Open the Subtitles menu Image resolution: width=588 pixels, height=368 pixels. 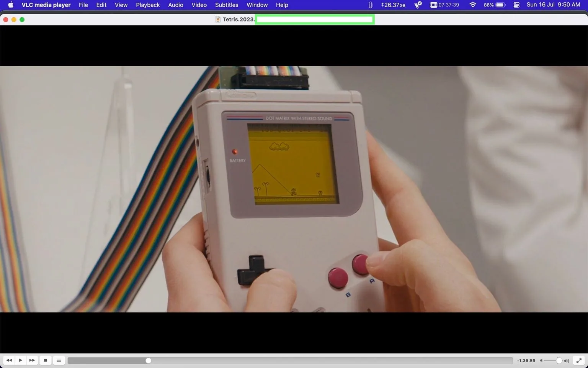226,5
